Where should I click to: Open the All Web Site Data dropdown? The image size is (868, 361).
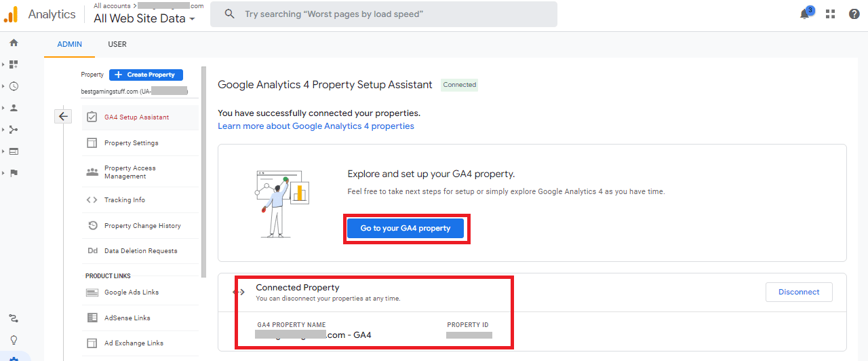pyautogui.click(x=144, y=18)
